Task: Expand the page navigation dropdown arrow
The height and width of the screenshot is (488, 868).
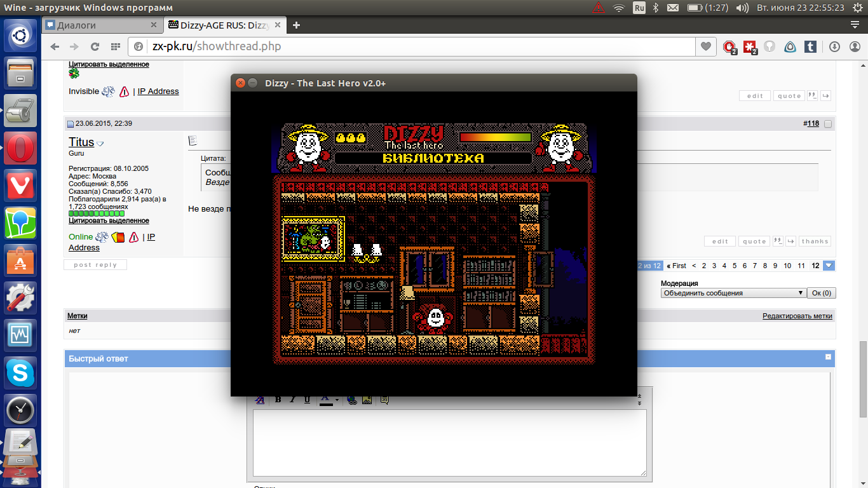Action: coord(829,266)
